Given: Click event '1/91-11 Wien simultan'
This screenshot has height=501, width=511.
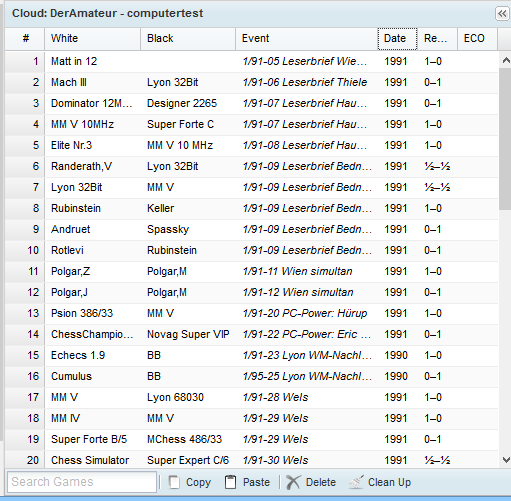Looking at the screenshot, I should coord(297,271).
